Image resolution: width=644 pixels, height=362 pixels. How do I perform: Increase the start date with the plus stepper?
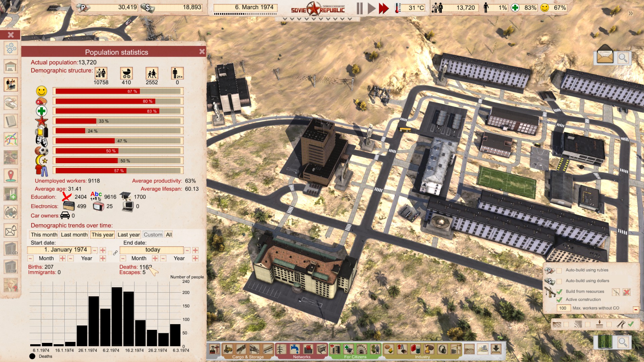[x=103, y=250]
